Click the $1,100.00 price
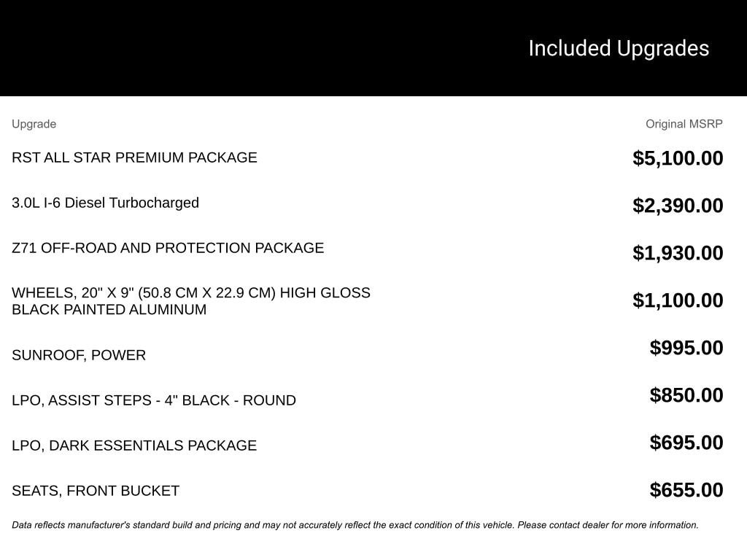The height and width of the screenshot is (560, 747). tap(678, 300)
